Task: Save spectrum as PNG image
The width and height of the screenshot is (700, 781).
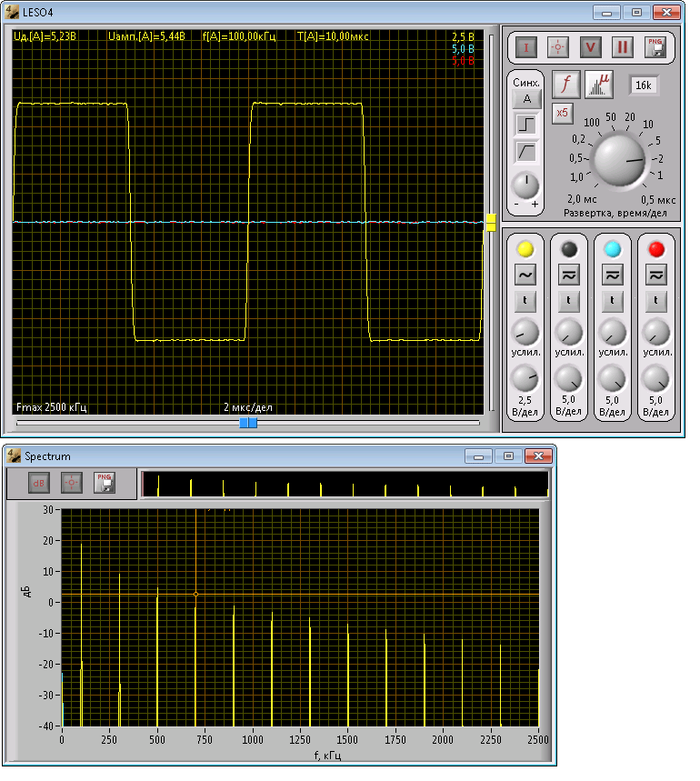Action: point(104,483)
